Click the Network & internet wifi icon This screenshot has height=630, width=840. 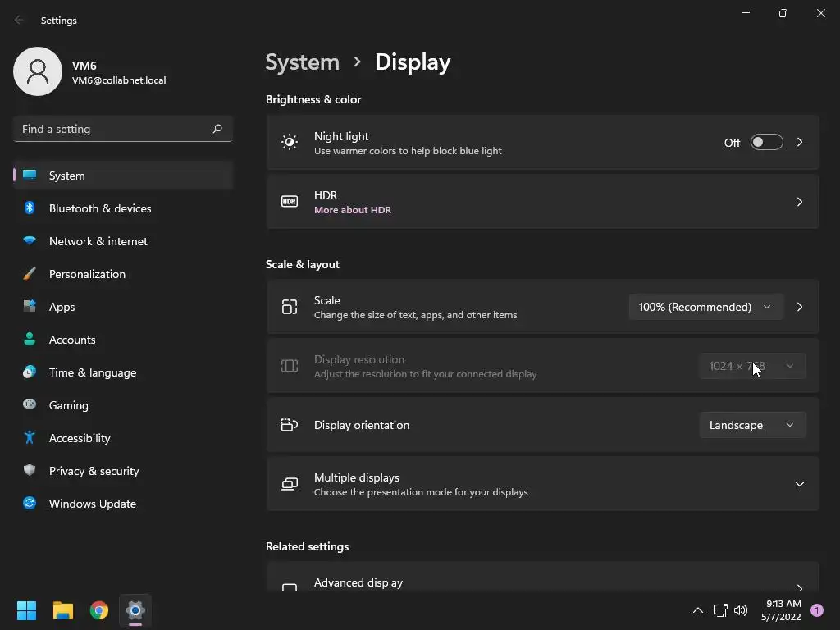click(30, 241)
